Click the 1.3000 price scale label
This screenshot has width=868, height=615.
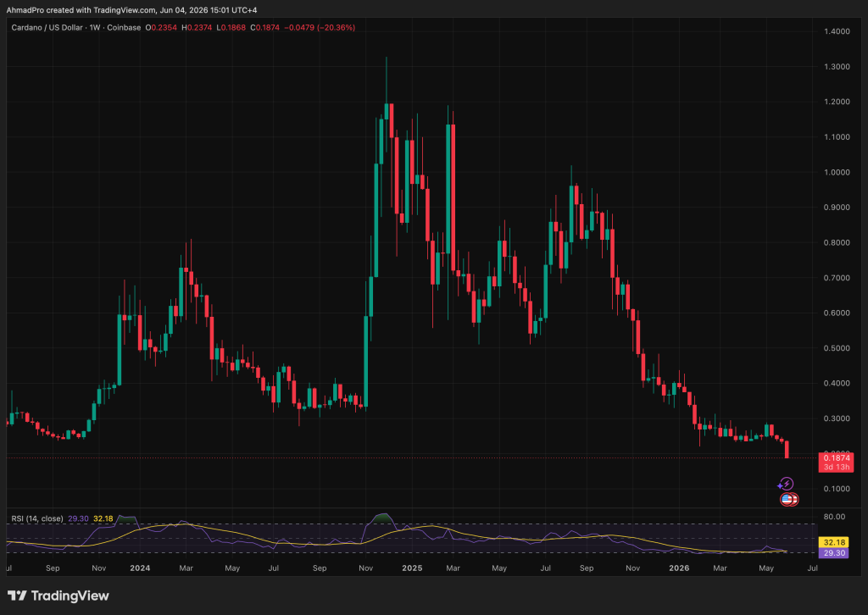click(x=837, y=67)
